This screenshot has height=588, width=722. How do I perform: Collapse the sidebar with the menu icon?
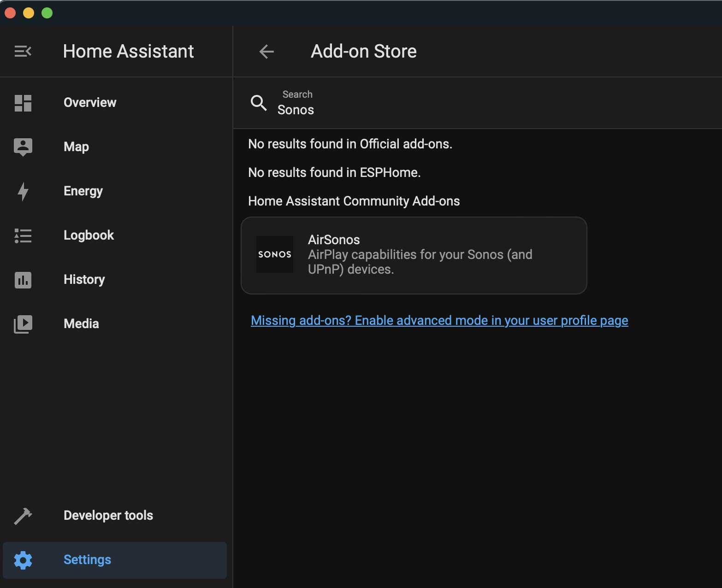pos(23,51)
